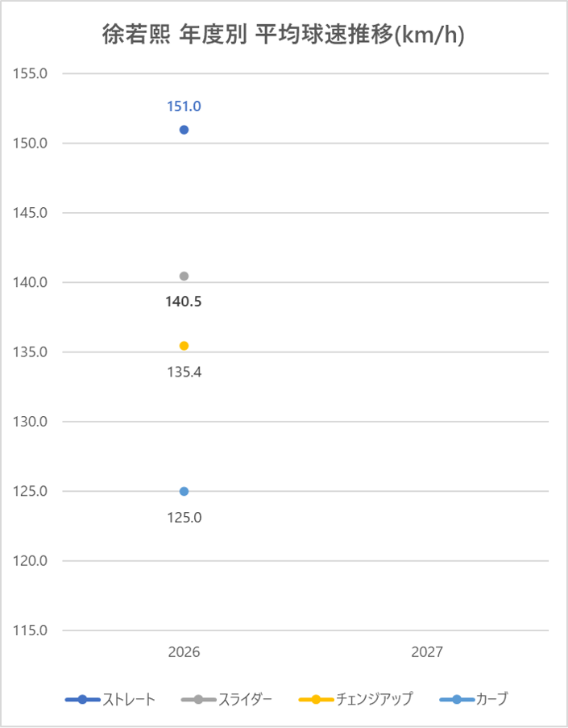The width and height of the screenshot is (568, 728).
Task: Click the 145.0 vertical axis label
Action: [32, 213]
